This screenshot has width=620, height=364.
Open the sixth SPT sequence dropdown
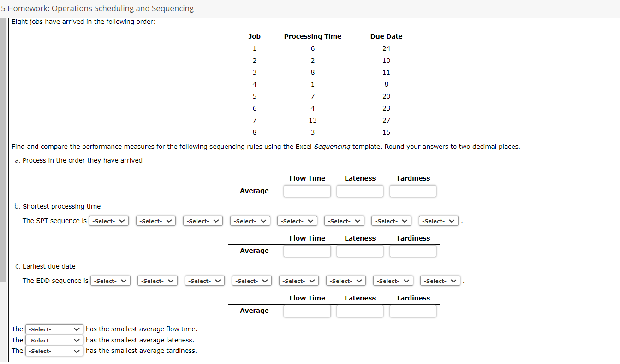click(344, 221)
